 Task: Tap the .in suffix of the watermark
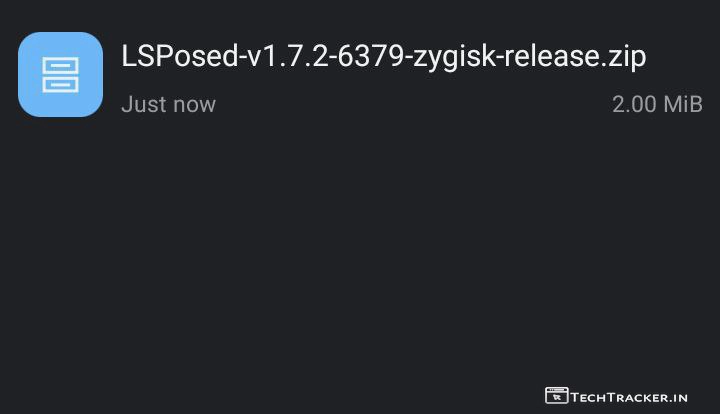pos(680,397)
